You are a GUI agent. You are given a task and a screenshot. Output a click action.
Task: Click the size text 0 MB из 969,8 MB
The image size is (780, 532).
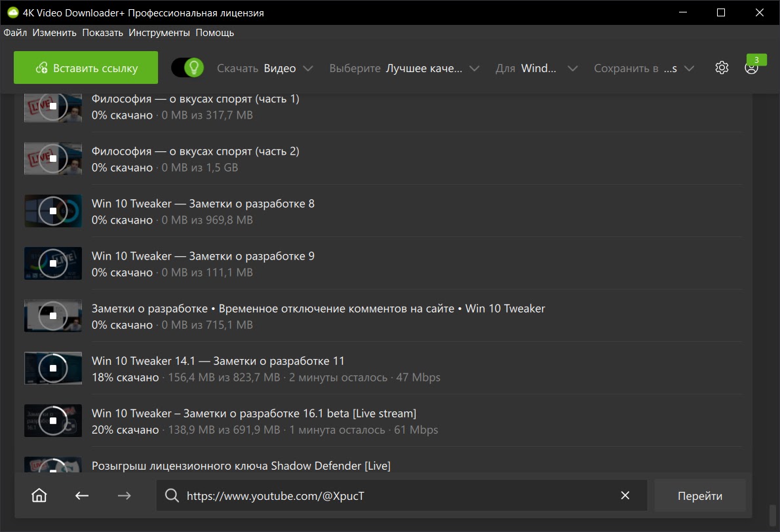207,219
